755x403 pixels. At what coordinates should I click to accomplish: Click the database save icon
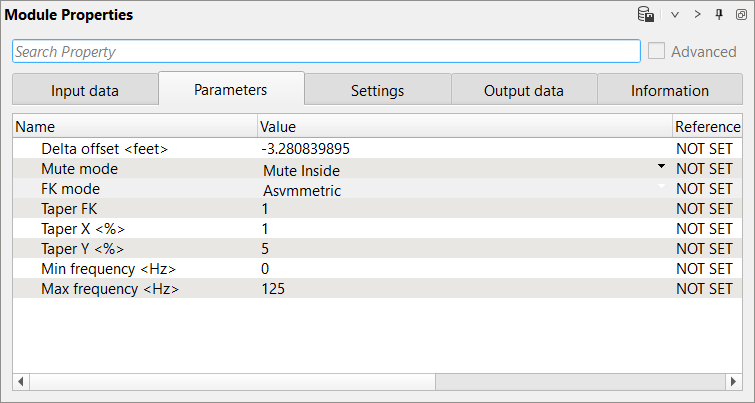tap(646, 15)
